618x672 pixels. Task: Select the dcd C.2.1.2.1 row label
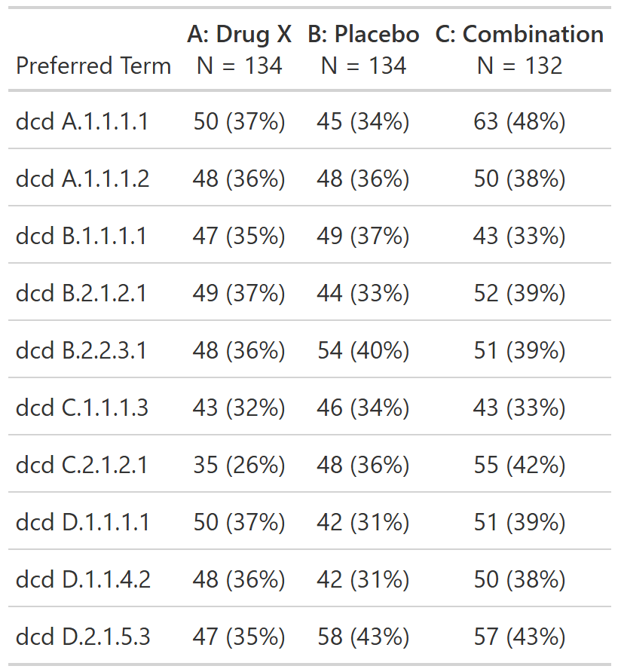tap(82, 465)
